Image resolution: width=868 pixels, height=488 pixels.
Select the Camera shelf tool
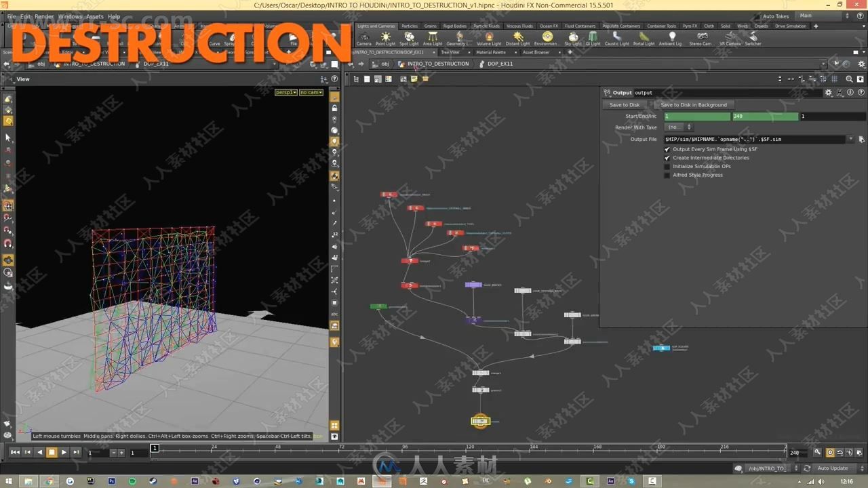[x=364, y=39]
